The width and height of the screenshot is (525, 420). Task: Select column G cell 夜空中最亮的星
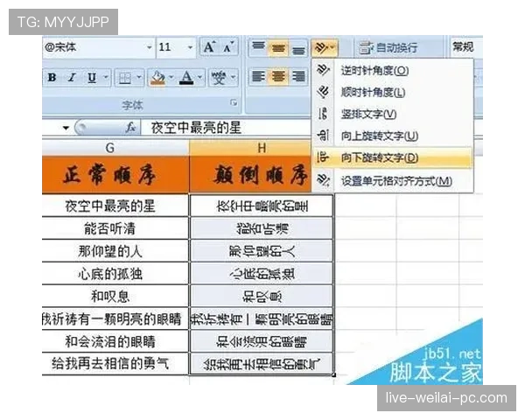coord(115,206)
